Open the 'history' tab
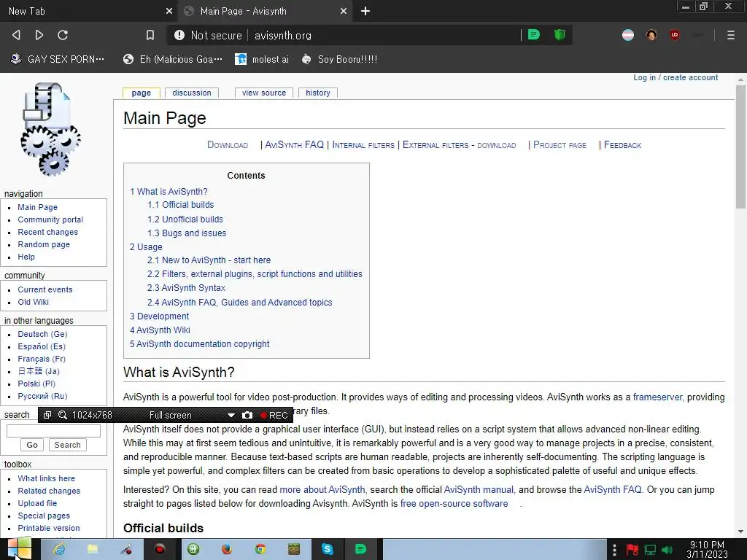The width and height of the screenshot is (747, 560). click(x=318, y=93)
